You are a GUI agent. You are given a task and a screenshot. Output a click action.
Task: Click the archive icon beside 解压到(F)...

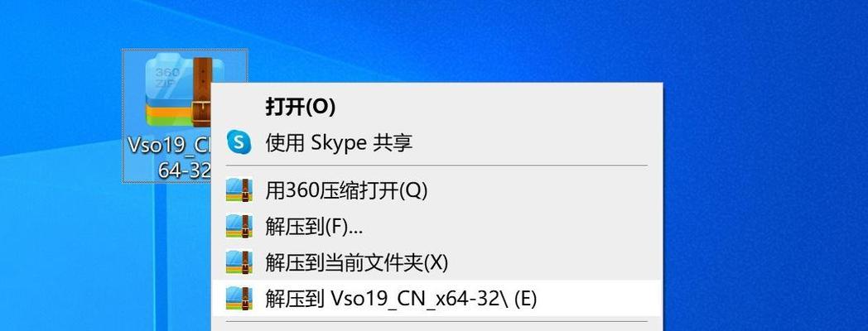coord(239,226)
